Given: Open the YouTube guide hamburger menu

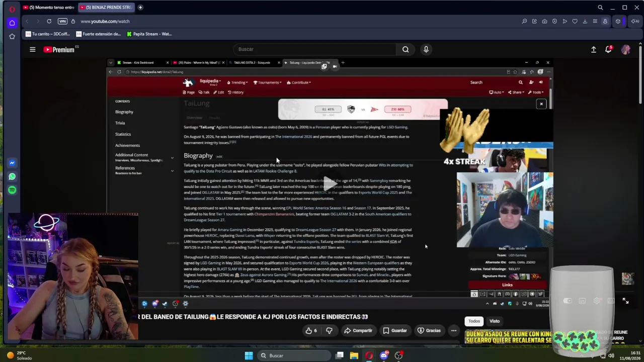Looking at the screenshot, I should coord(32,49).
